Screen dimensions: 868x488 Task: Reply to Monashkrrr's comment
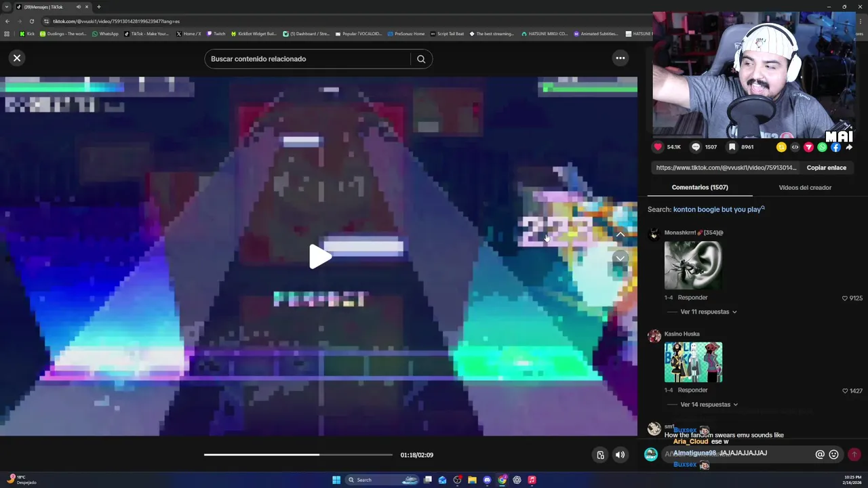(692, 298)
